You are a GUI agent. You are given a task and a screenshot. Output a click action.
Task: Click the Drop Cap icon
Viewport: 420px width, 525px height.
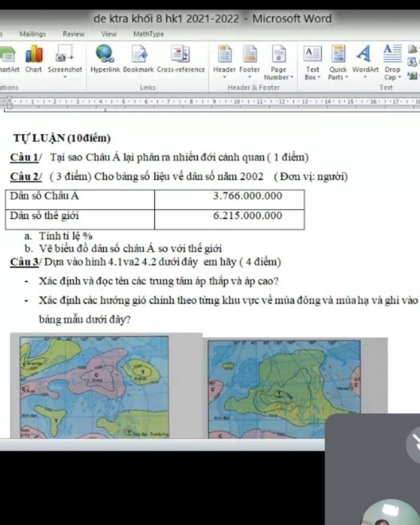coord(393,54)
